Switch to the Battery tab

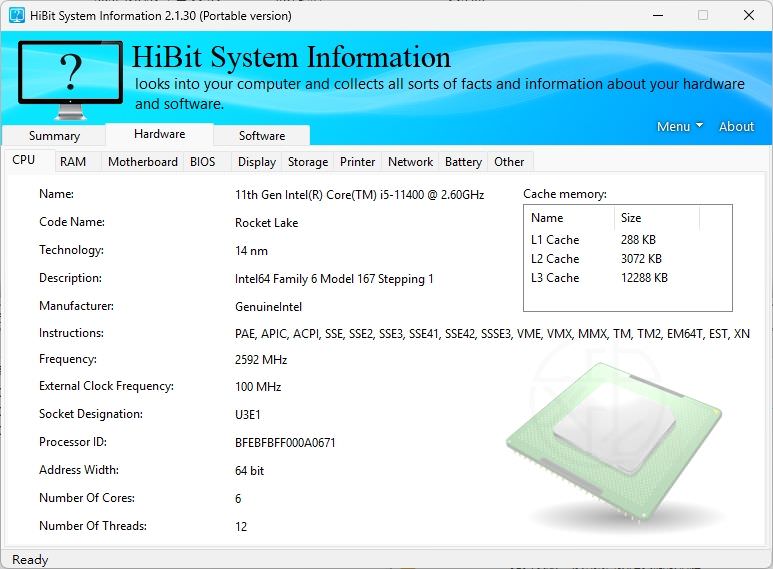coord(463,162)
